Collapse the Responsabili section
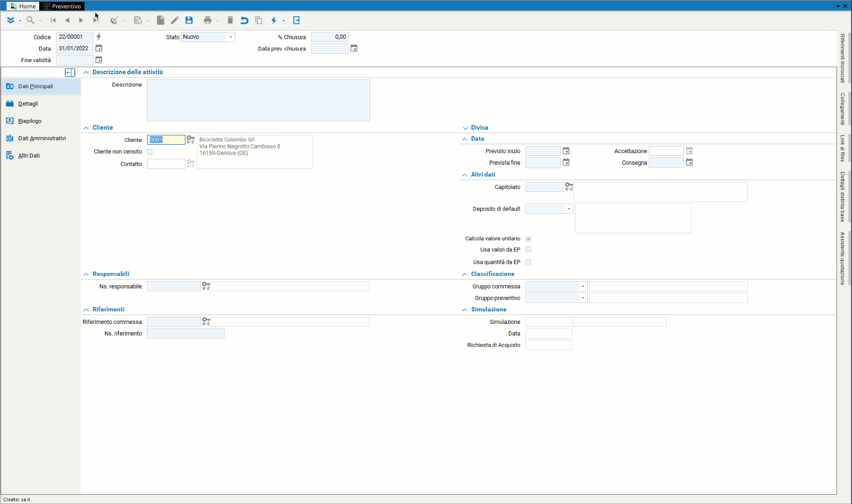Screen dimensions: 852x504 pyautogui.click(x=86, y=274)
